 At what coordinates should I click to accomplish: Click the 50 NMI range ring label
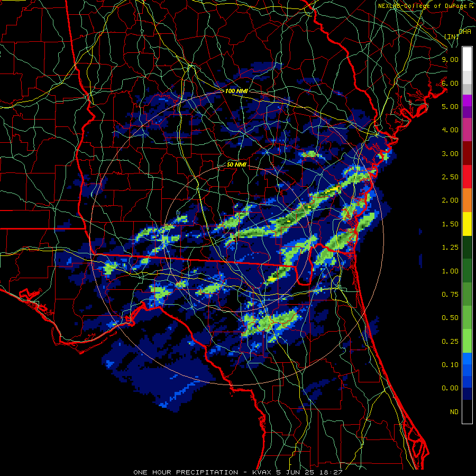pyautogui.click(x=236, y=164)
